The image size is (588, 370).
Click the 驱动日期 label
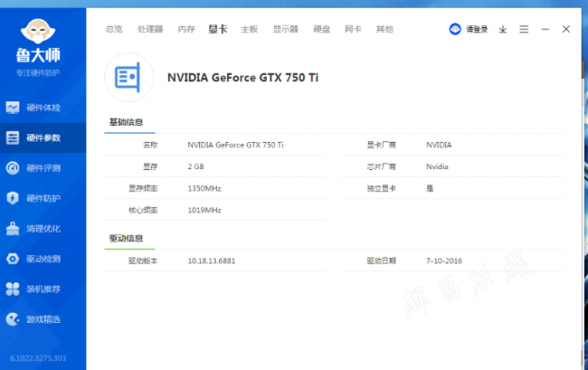click(382, 261)
